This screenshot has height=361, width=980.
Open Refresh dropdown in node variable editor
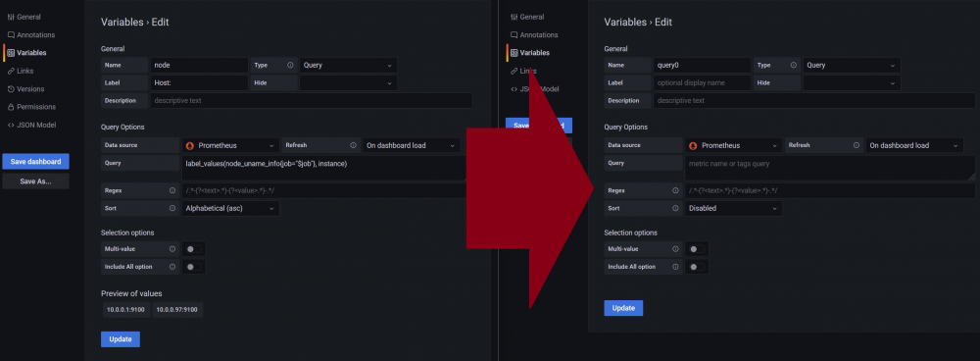point(412,146)
